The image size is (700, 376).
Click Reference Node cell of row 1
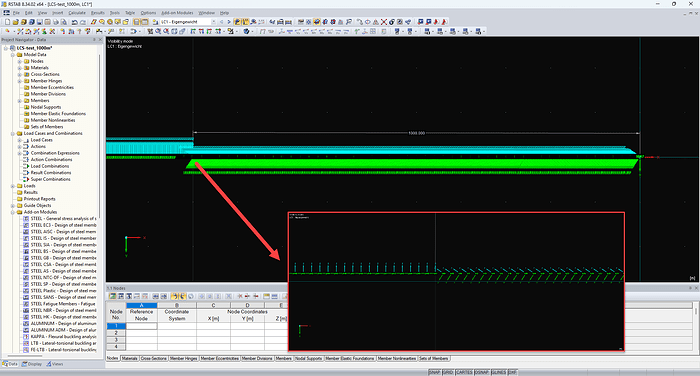tap(142, 326)
